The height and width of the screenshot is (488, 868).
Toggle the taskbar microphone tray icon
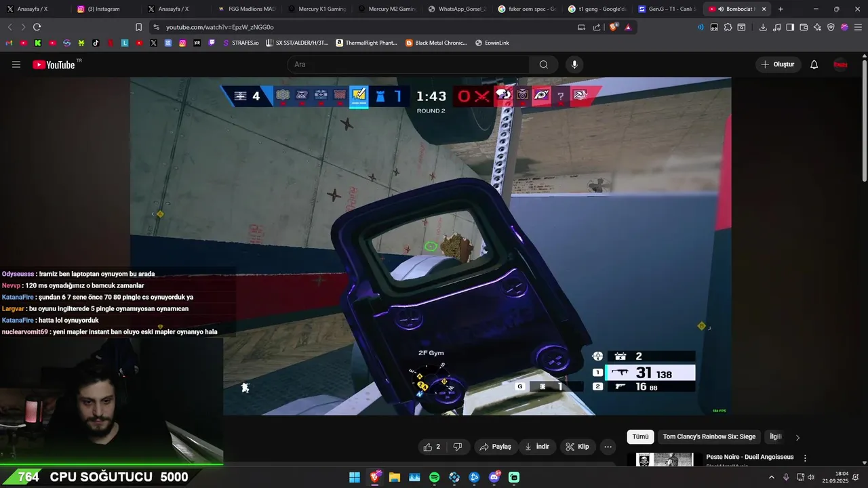[x=786, y=477]
